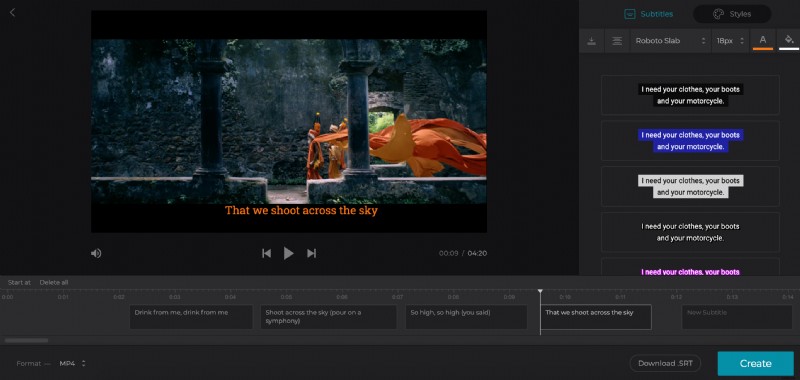Viewport: 800px width, 380px height.
Task: Select 'So high, so high (you said)' subtitle
Action: tap(466, 317)
